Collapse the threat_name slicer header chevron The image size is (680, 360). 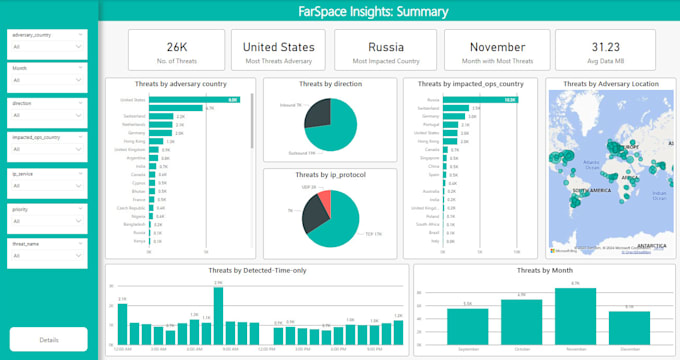tap(80, 244)
